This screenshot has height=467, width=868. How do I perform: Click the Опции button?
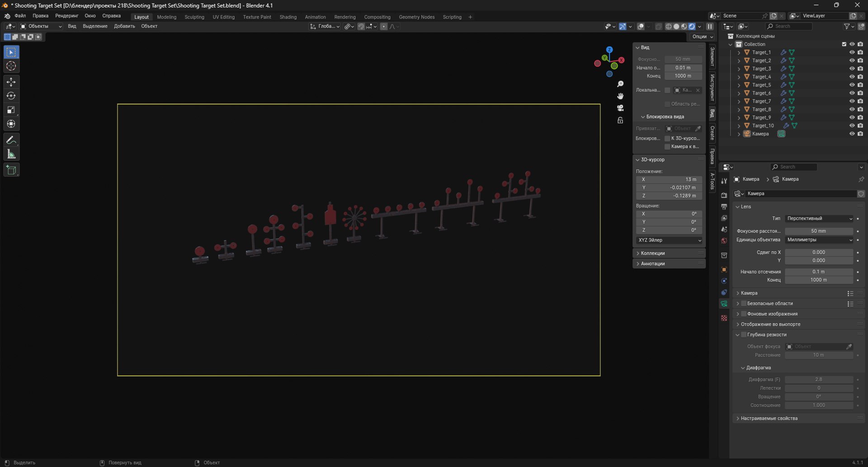702,37
